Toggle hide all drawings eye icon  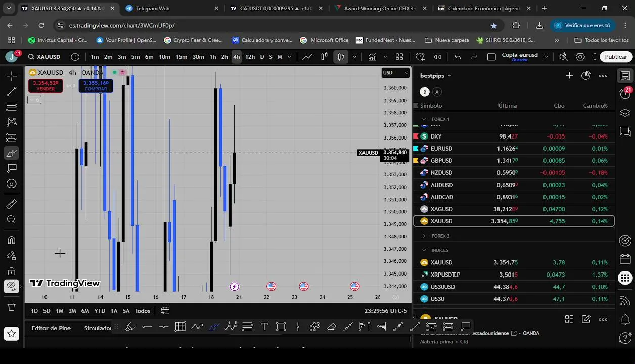click(x=11, y=286)
